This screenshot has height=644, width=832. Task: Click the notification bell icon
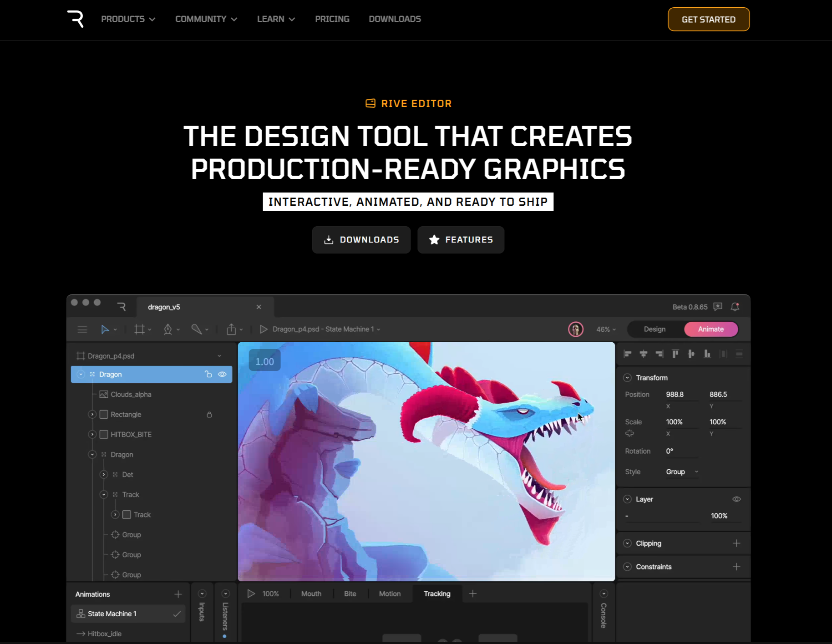point(735,307)
